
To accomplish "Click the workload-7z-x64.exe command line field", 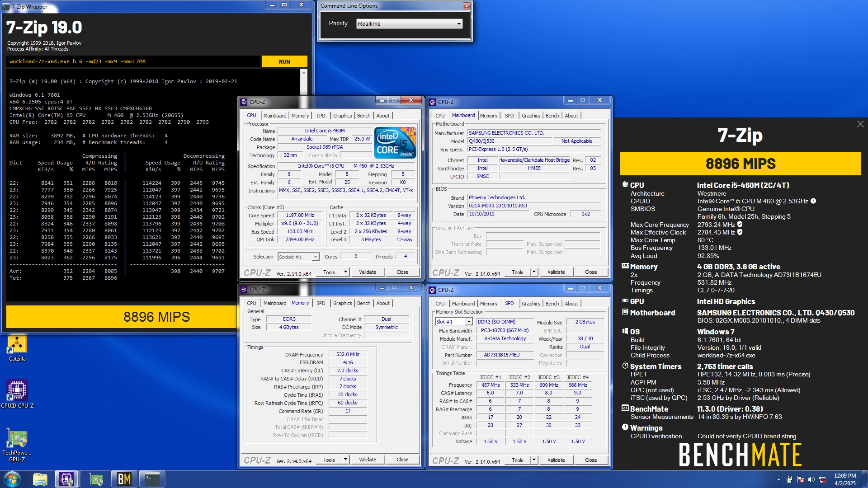I will 133,61.
